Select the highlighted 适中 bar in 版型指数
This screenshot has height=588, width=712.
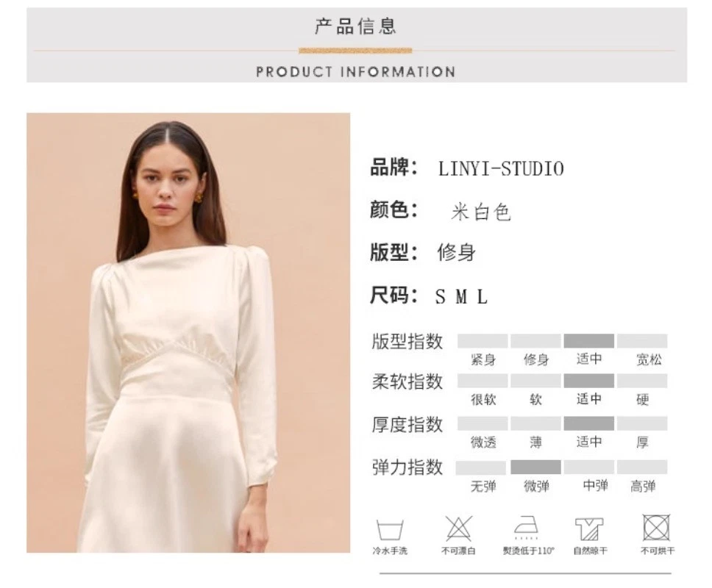coord(589,341)
